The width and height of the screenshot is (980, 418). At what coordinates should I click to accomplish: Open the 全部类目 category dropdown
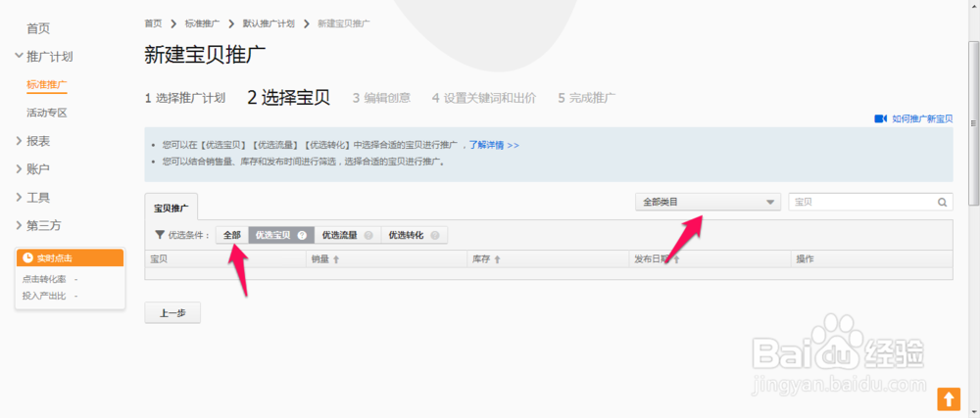[x=708, y=203]
